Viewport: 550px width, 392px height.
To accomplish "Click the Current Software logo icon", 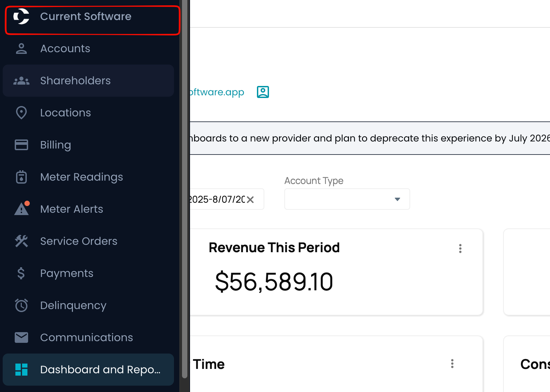I will [x=21, y=16].
